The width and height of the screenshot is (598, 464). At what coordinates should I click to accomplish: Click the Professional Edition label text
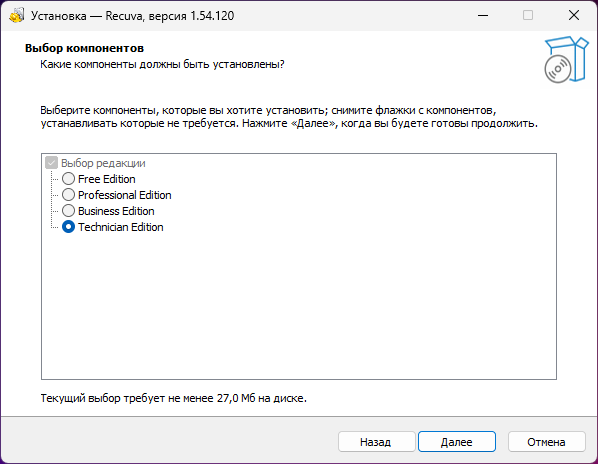(125, 195)
